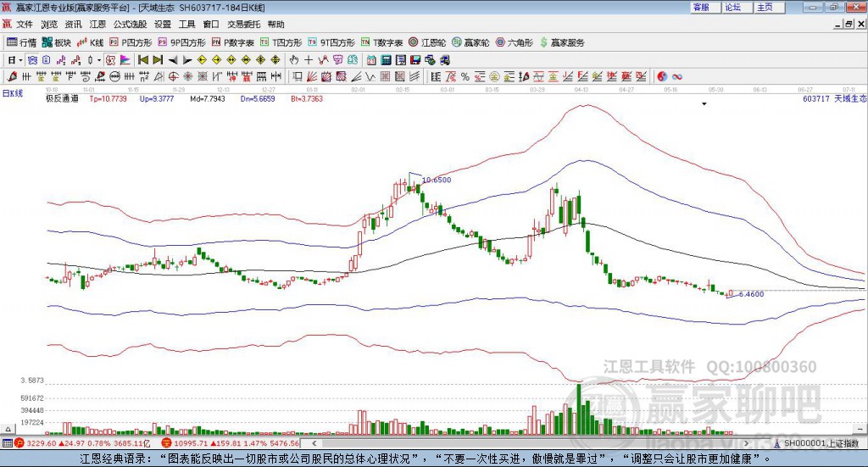
Task: Open the 窗口 menu
Action: click(211, 25)
